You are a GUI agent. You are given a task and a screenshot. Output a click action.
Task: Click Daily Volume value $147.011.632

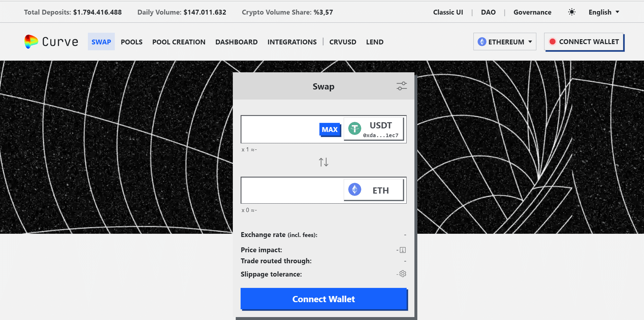tap(205, 12)
